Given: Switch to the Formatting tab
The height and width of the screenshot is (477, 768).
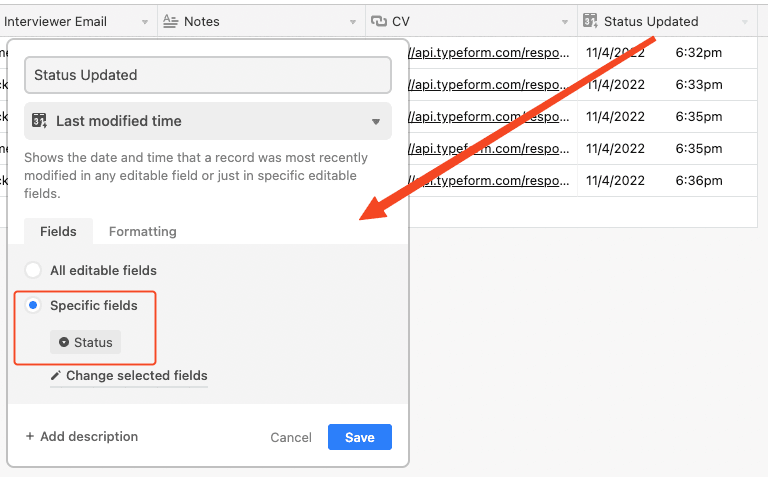Looking at the screenshot, I should (142, 231).
